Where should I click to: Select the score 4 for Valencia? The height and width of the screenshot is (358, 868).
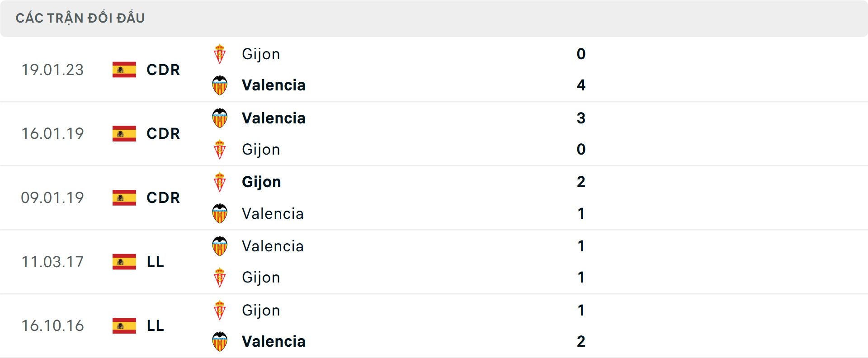coord(581,85)
